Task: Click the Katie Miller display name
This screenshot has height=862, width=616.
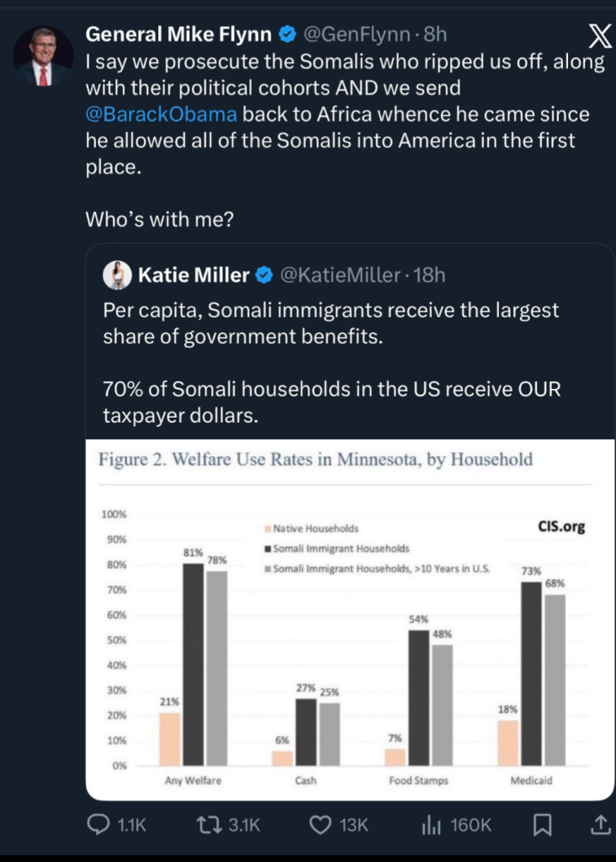Action: click(x=194, y=274)
